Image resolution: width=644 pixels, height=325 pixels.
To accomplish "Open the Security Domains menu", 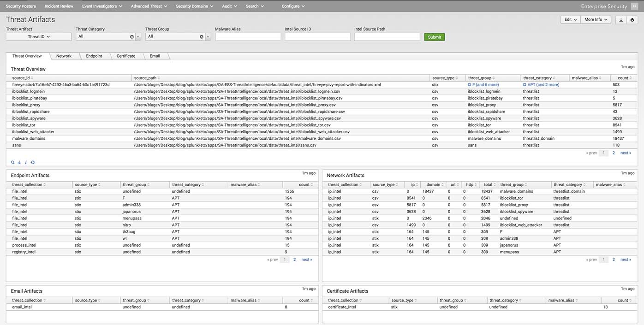I will click(x=195, y=6).
